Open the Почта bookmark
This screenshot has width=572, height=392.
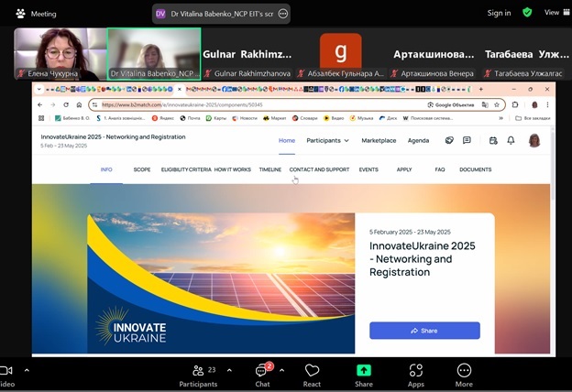click(190, 118)
